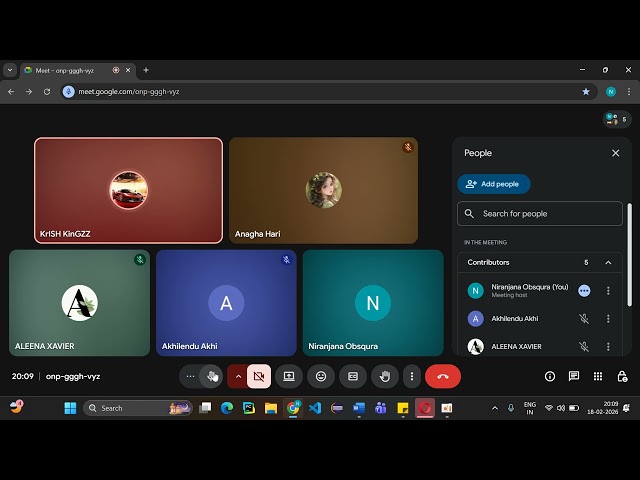
Task: Open the emoji reactions button
Action: [321, 376]
